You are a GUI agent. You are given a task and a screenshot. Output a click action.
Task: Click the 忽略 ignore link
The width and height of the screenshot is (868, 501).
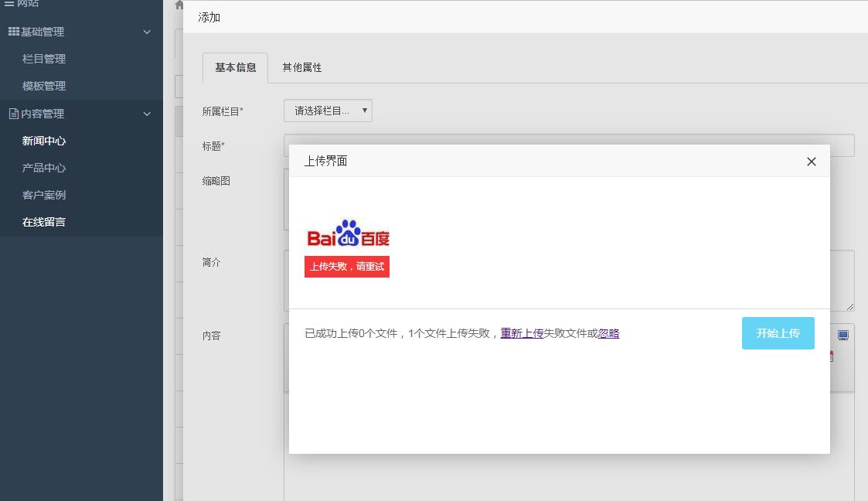(608, 333)
